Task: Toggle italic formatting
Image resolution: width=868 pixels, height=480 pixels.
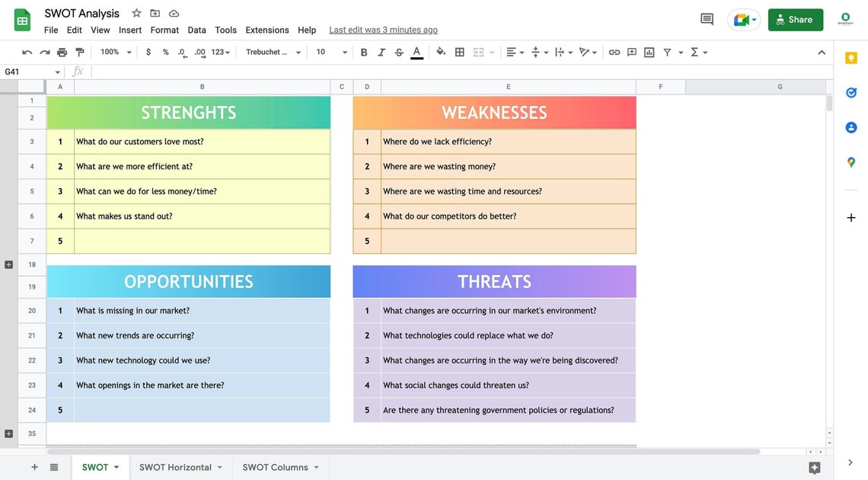Action: click(x=381, y=52)
